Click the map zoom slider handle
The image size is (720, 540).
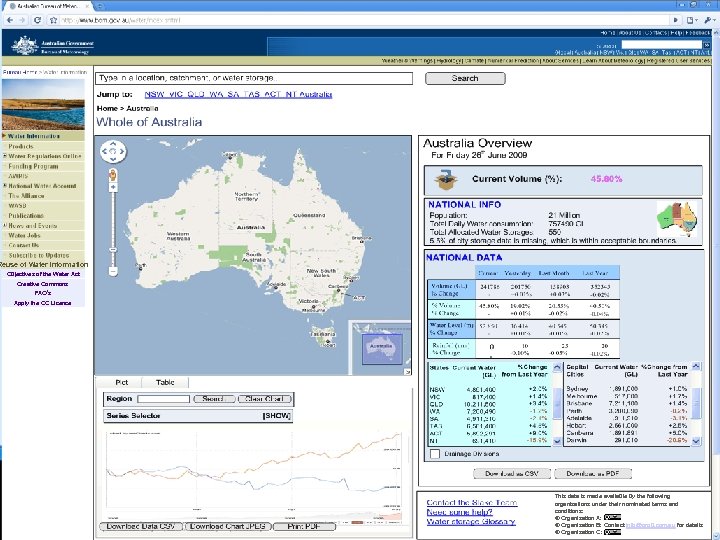point(113,250)
